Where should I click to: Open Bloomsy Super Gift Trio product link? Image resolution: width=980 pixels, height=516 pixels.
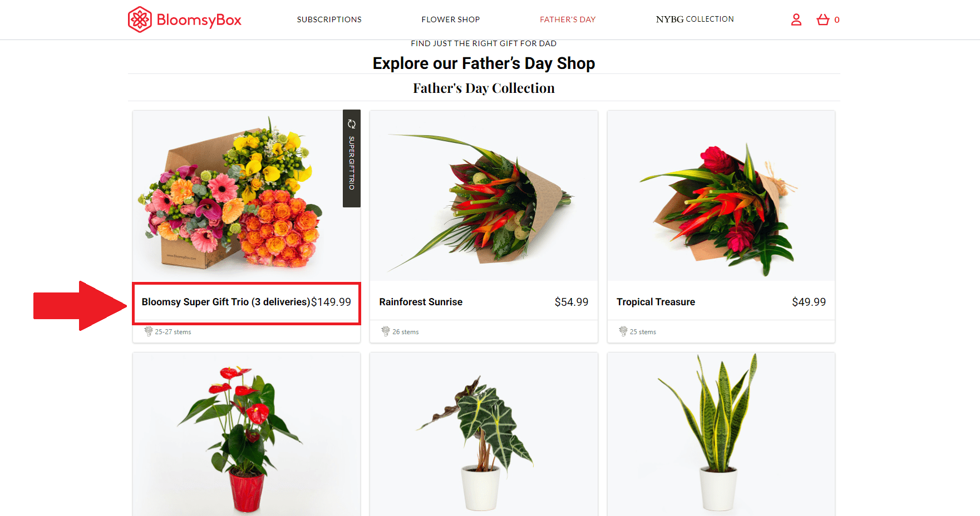[x=225, y=302]
